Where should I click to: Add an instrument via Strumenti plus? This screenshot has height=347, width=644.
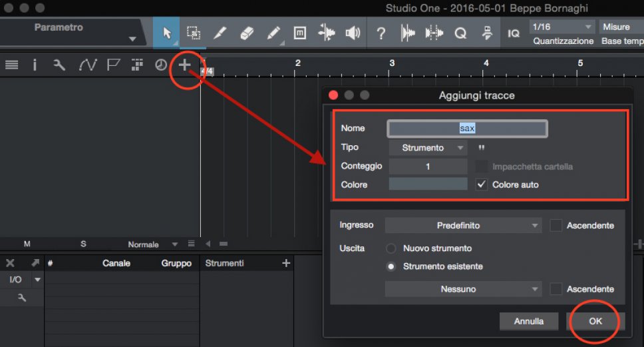[x=286, y=263]
